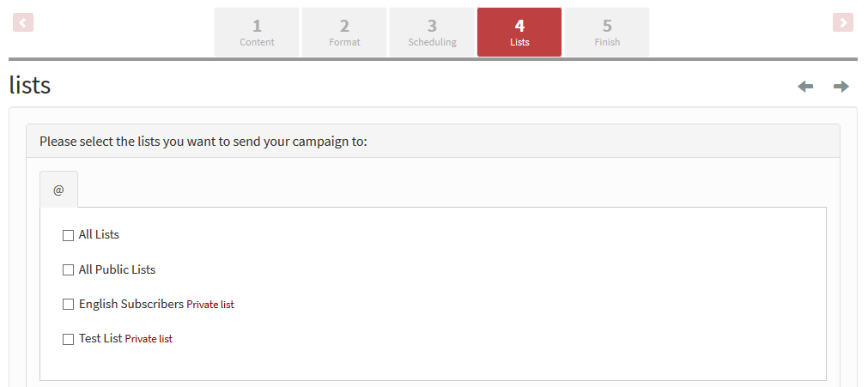Go to step 2 Format tab
The height and width of the screenshot is (387, 868).
[344, 32]
